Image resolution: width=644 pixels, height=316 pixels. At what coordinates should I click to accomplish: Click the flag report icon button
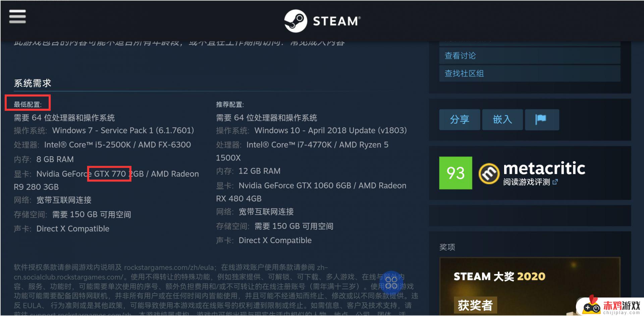point(542,120)
